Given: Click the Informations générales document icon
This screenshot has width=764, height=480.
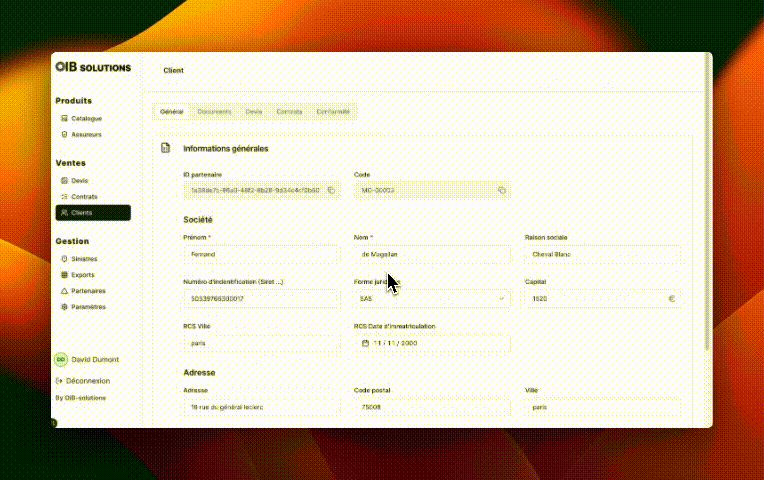Looking at the screenshot, I should point(166,148).
